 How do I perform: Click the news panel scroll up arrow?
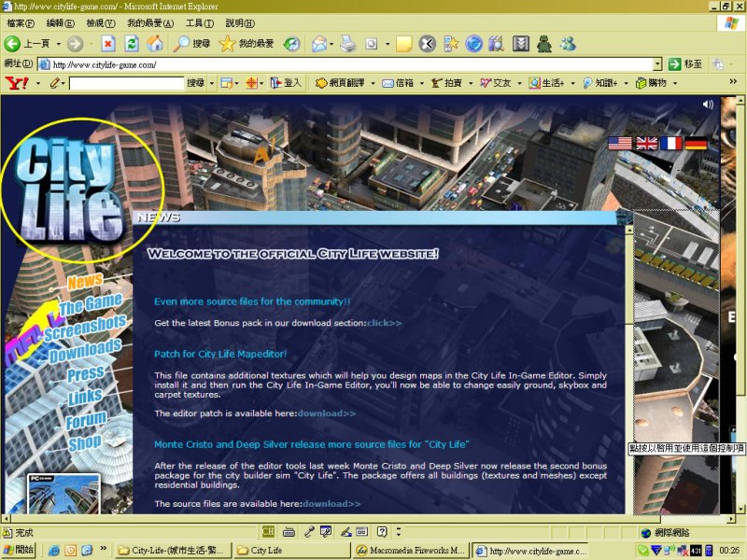pos(629,231)
